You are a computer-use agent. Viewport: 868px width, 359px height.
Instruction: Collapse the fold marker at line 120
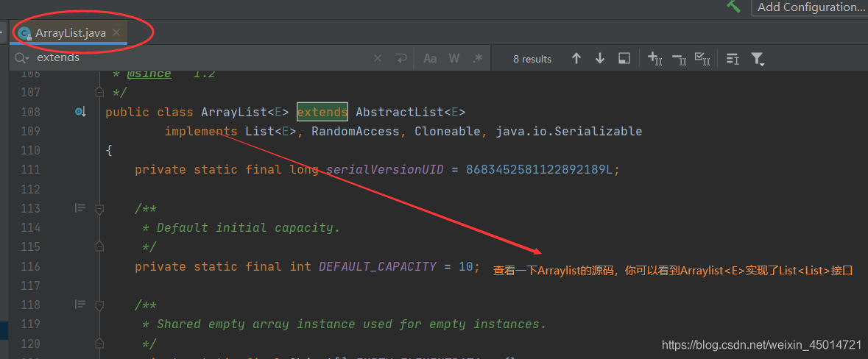99,344
